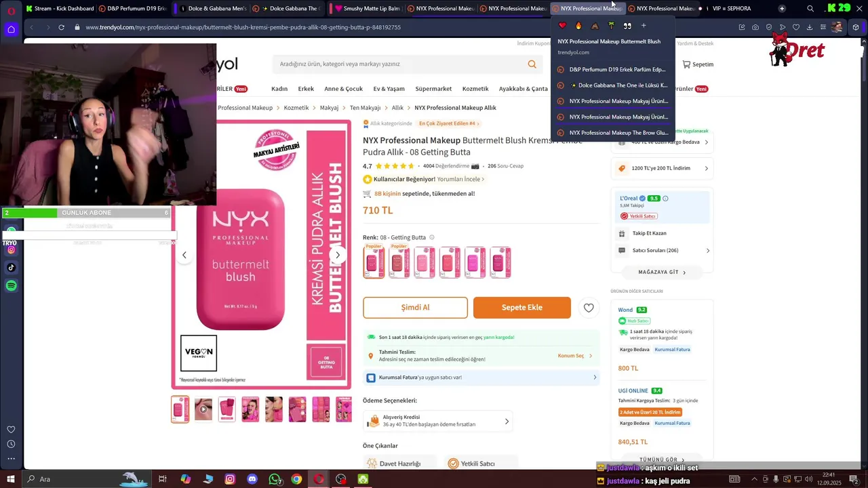The image size is (868, 488).
Task: Open the TikTok sidebar icon
Action: pos(11,267)
